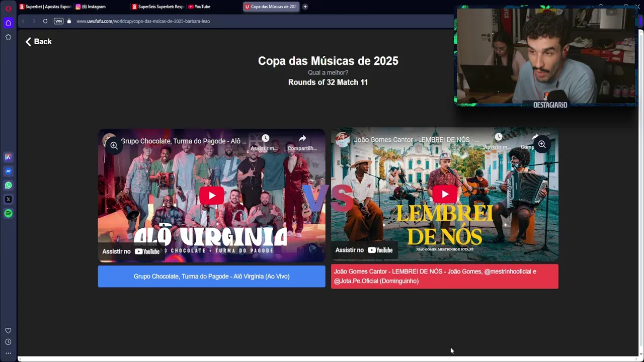644x362 pixels.
Task: Open the Opera start page home icon
Action: [8, 23]
